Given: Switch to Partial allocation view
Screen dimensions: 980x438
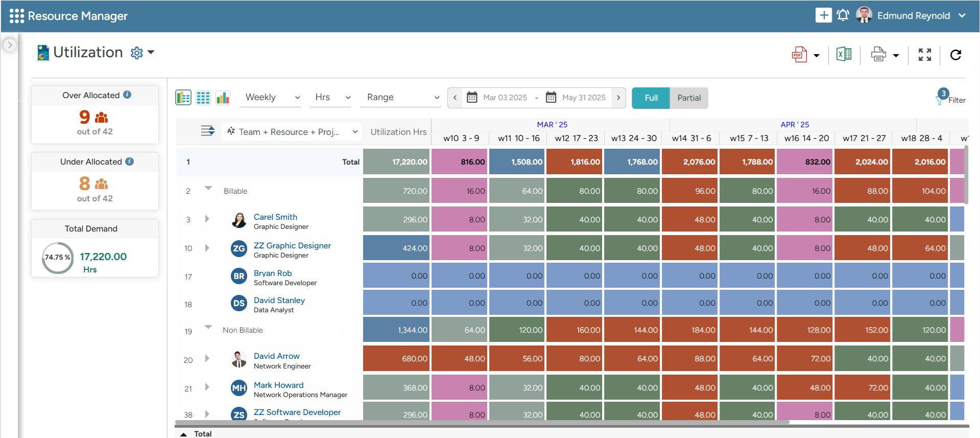Looking at the screenshot, I should [688, 98].
